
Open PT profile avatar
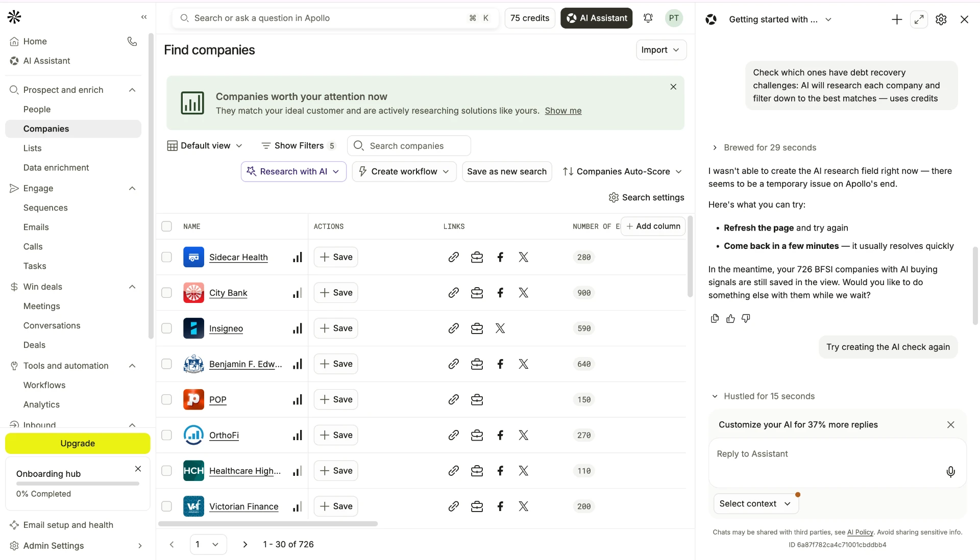click(x=674, y=18)
